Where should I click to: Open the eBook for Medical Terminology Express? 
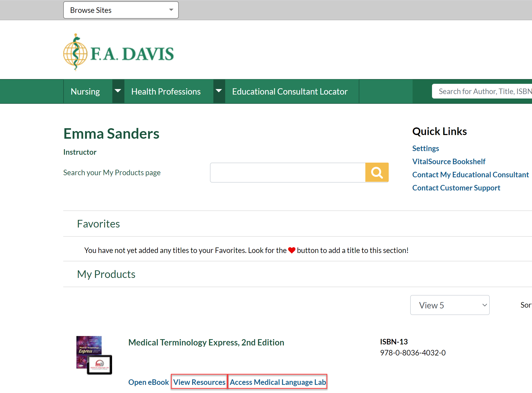(x=148, y=382)
